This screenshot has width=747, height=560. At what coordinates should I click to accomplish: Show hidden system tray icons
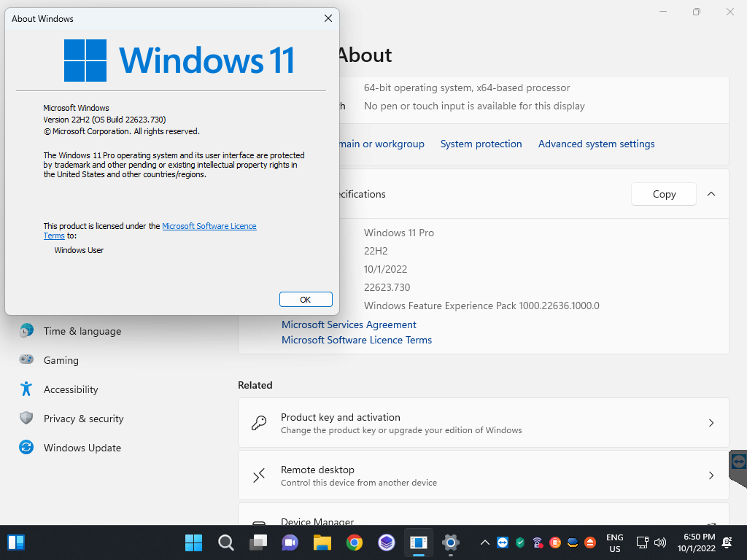(484, 542)
